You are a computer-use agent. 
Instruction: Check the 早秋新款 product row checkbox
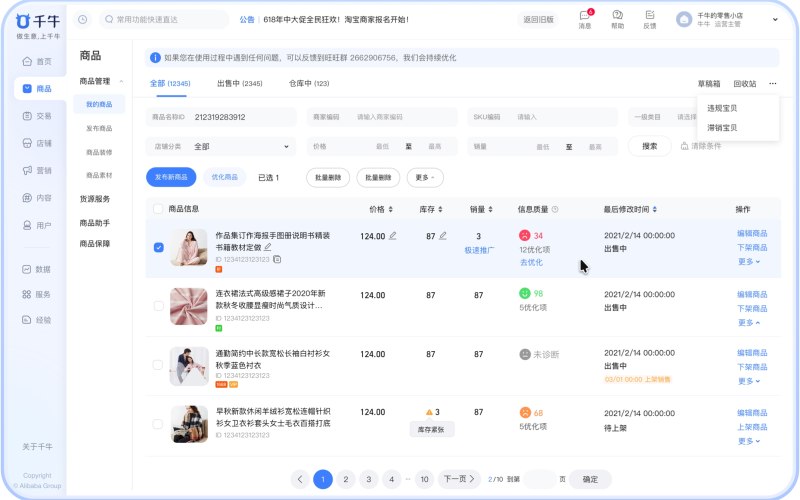coord(158,424)
